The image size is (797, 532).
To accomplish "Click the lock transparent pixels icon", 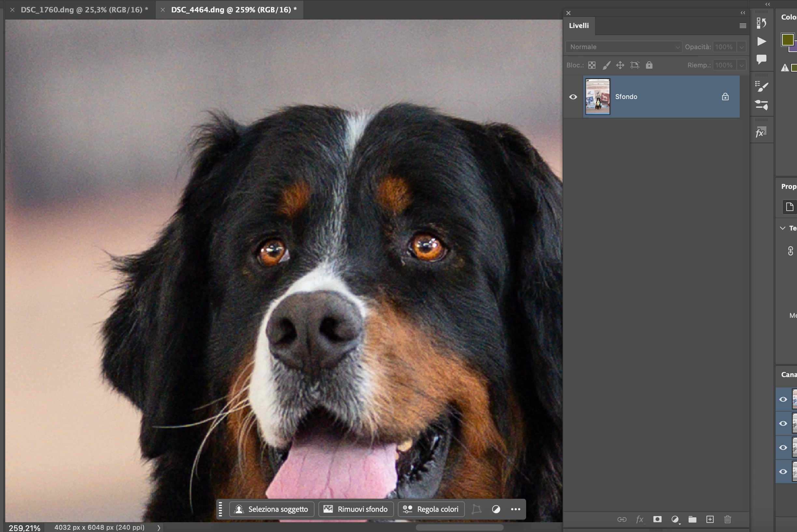I will point(592,65).
